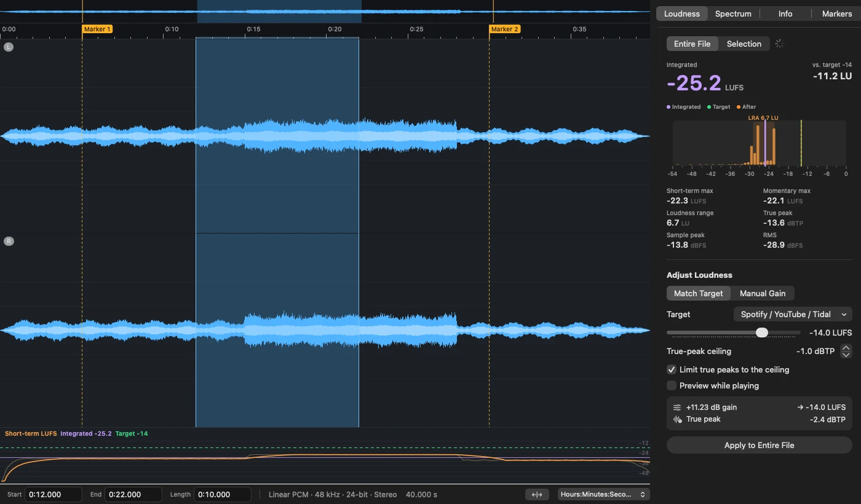861x504 pixels.
Task: Click the fit-selection horizontal zoom button
Action: (537, 494)
